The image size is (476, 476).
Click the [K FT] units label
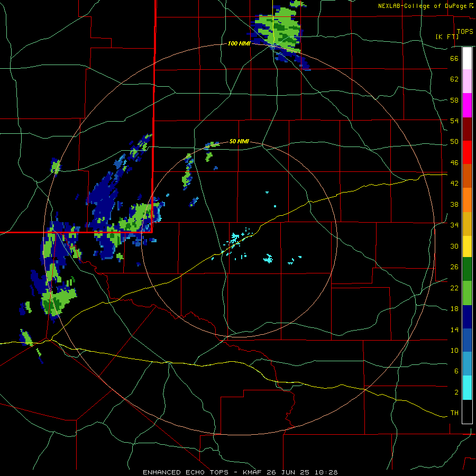pyautogui.click(x=447, y=36)
